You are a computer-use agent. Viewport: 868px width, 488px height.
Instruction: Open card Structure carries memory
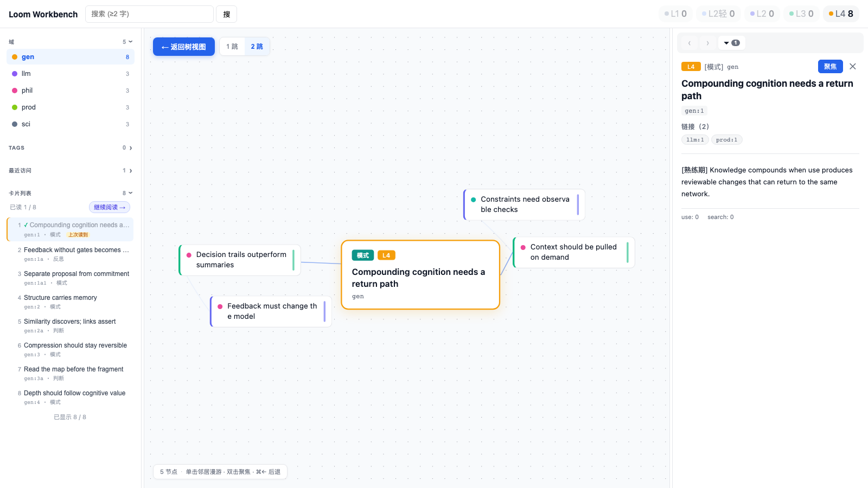click(71, 301)
